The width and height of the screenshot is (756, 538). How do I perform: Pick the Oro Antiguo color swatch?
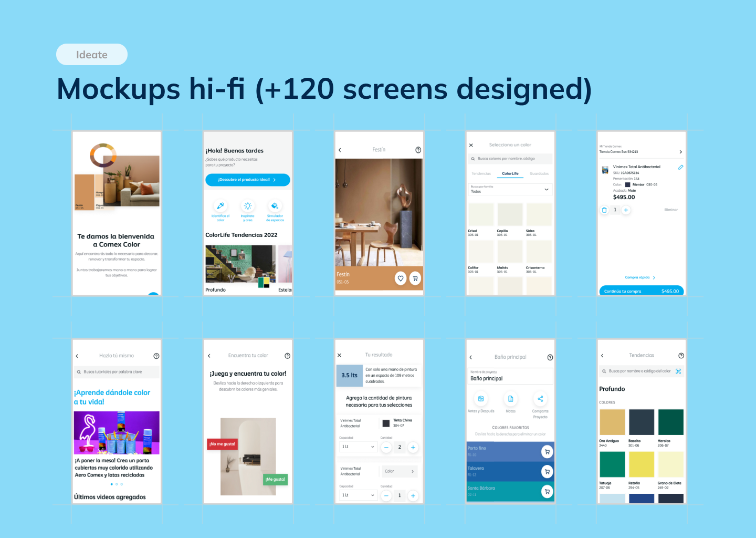[x=612, y=422]
